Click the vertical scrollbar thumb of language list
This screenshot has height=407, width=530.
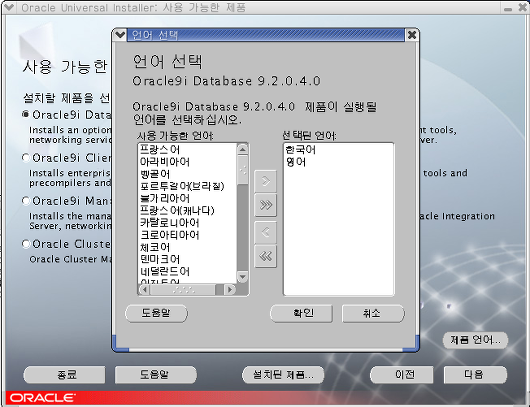[x=242, y=170]
